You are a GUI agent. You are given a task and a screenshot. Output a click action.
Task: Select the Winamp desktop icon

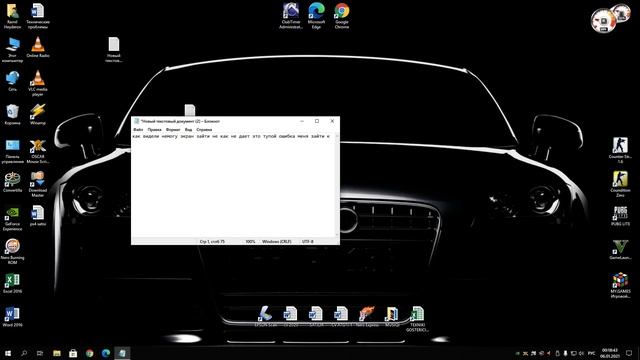pyautogui.click(x=38, y=114)
